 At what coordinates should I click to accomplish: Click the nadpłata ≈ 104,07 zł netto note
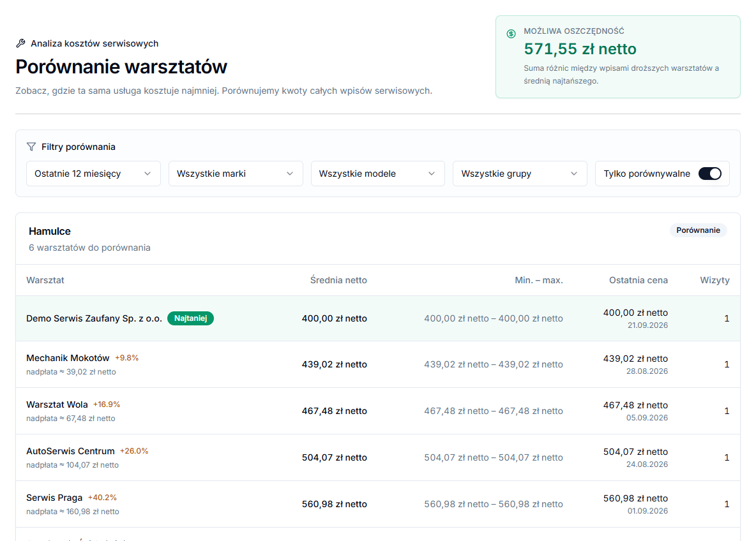(72, 465)
